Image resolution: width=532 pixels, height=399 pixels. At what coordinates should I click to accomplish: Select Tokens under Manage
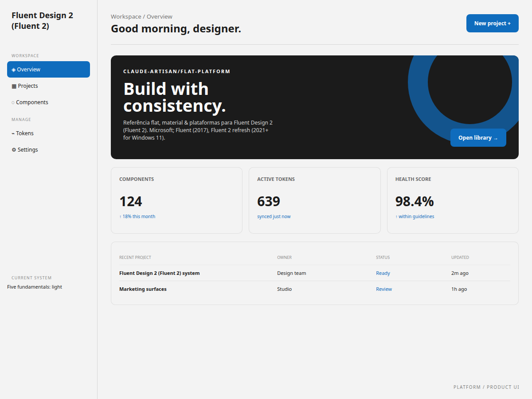coord(48,133)
